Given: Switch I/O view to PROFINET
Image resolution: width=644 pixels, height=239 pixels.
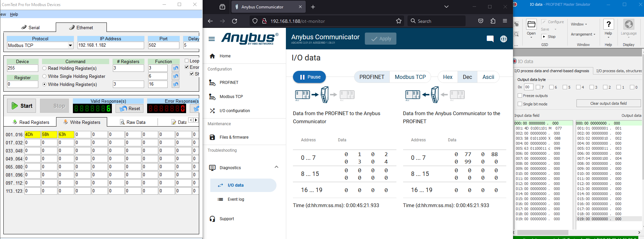Looking at the screenshot, I should (372, 77).
